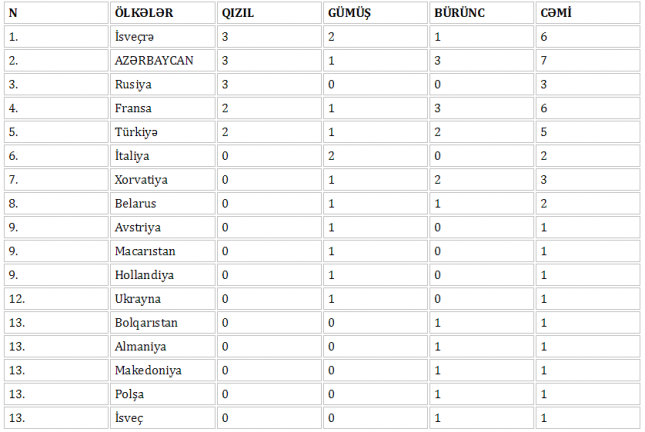Click the QIZIL column header
This screenshot has width=645, height=432.
pyautogui.click(x=237, y=13)
